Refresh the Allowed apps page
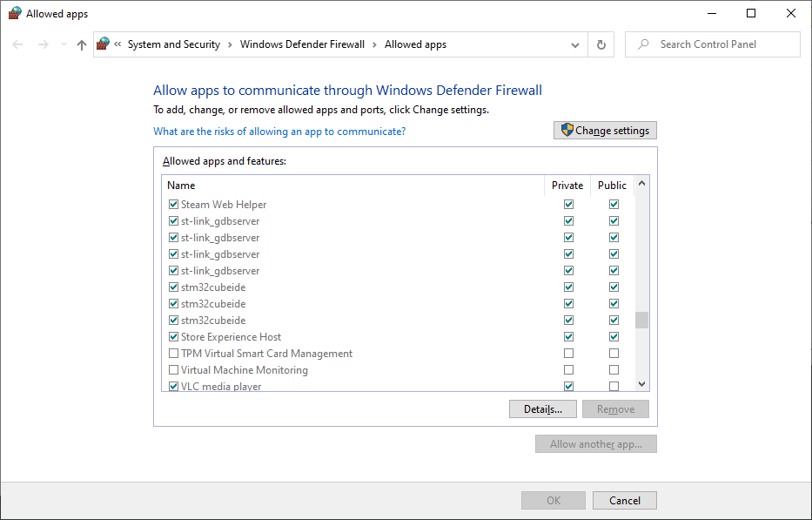The height and width of the screenshot is (520, 812). 601,44
